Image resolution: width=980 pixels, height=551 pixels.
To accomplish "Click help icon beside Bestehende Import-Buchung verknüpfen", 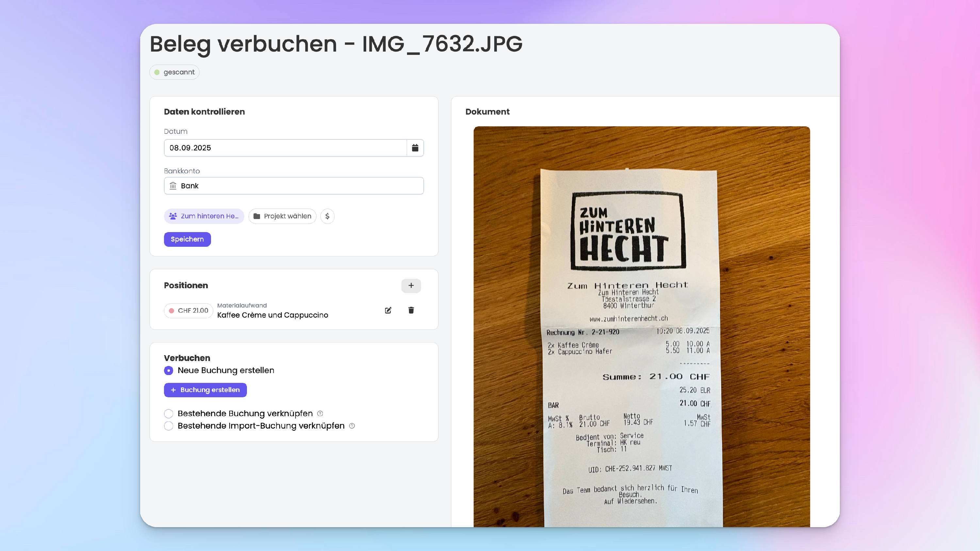I will 352,426.
